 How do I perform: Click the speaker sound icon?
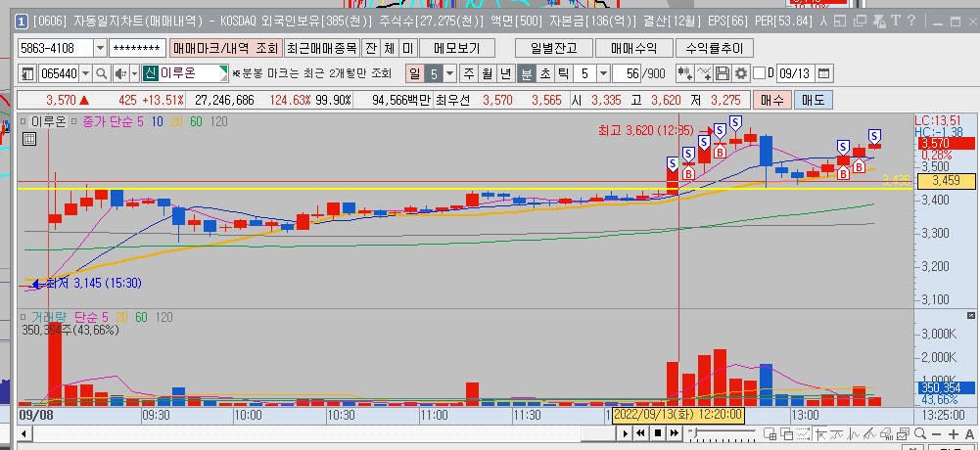(120, 73)
